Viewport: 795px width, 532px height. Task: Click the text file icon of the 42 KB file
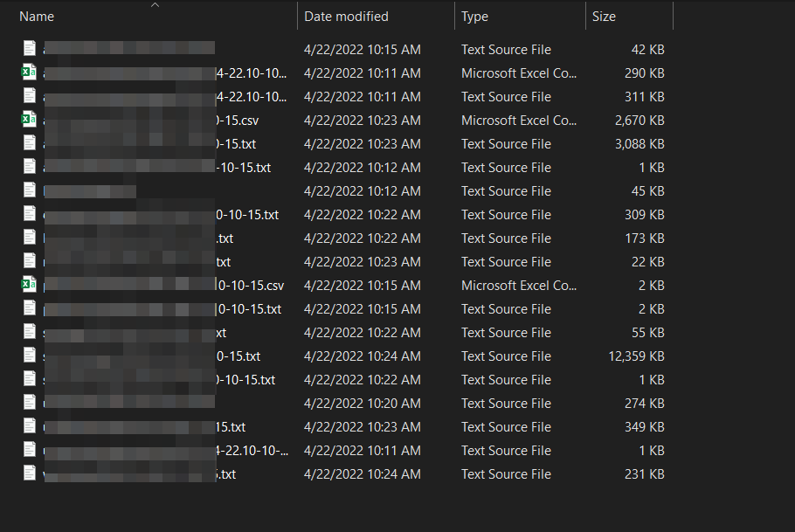(30, 48)
